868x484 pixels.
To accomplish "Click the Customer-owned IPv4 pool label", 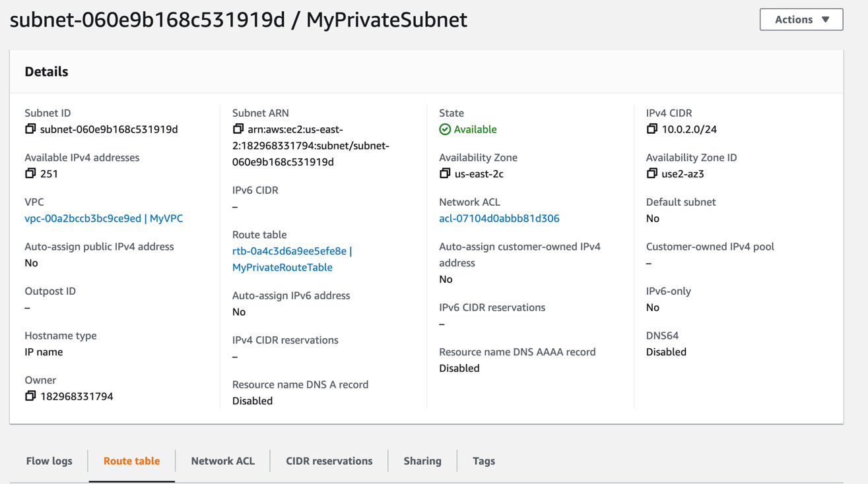I will tap(710, 247).
